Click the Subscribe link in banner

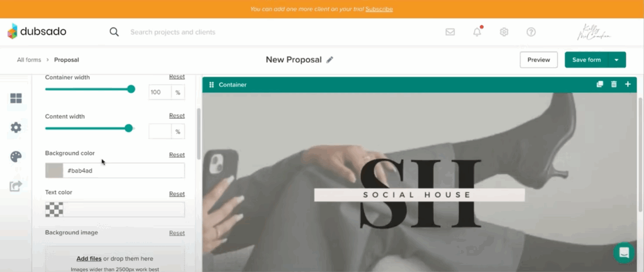(x=379, y=9)
